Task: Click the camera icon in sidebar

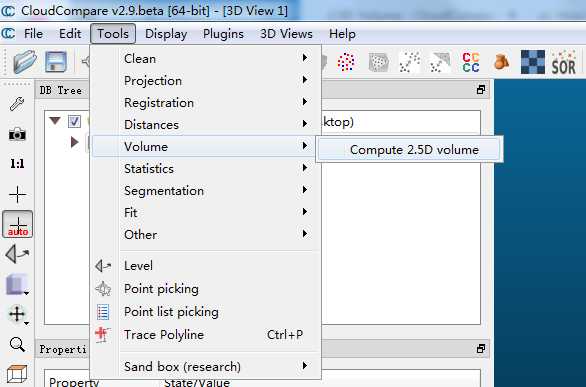Action: [x=17, y=134]
